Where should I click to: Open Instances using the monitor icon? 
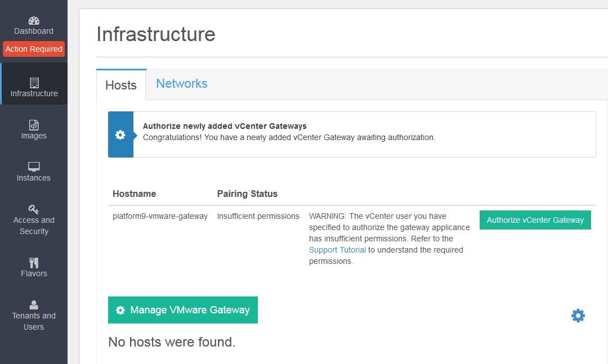coord(34,167)
